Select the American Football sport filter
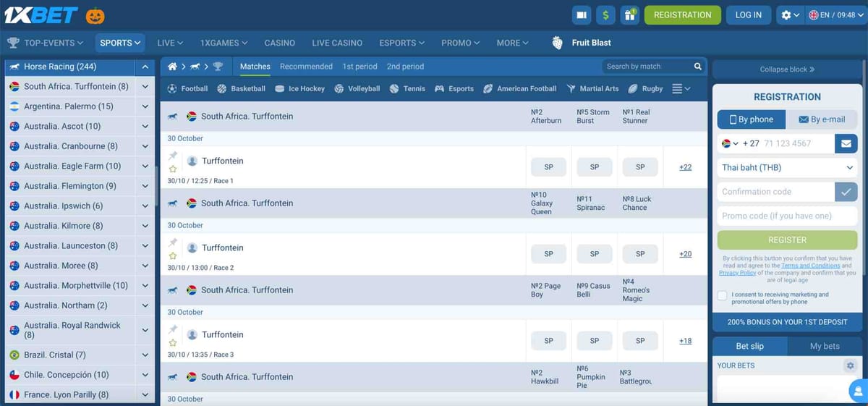Image resolution: width=868 pixels, height=406 pixels. [519, 89]
